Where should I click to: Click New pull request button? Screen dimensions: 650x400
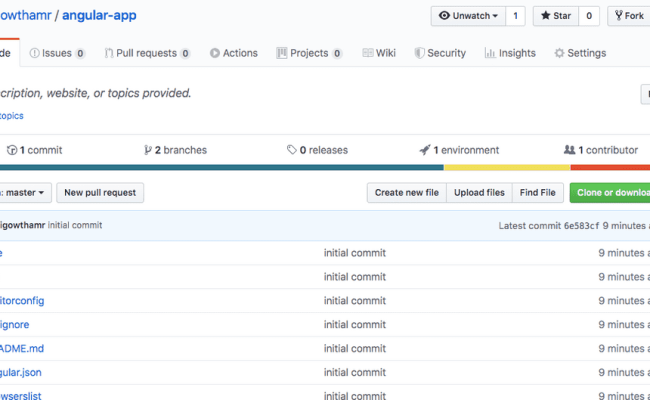coord(100,193)
